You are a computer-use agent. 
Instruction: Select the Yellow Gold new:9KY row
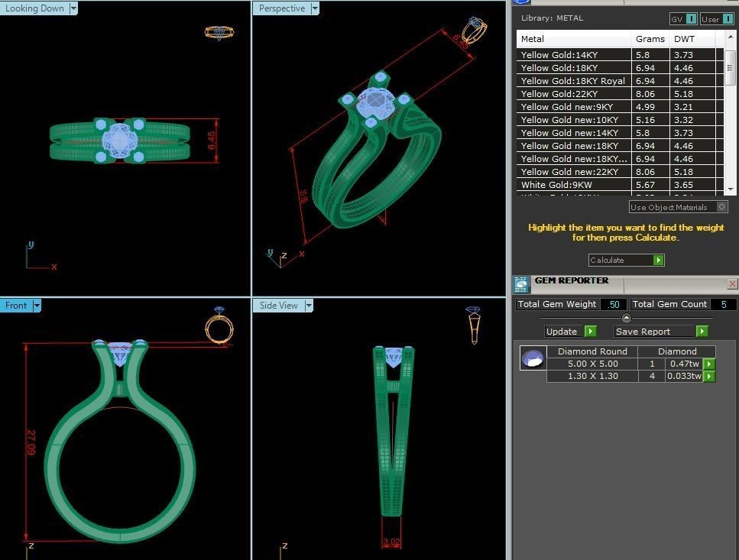pyautogui.click(x=620, y=107)
